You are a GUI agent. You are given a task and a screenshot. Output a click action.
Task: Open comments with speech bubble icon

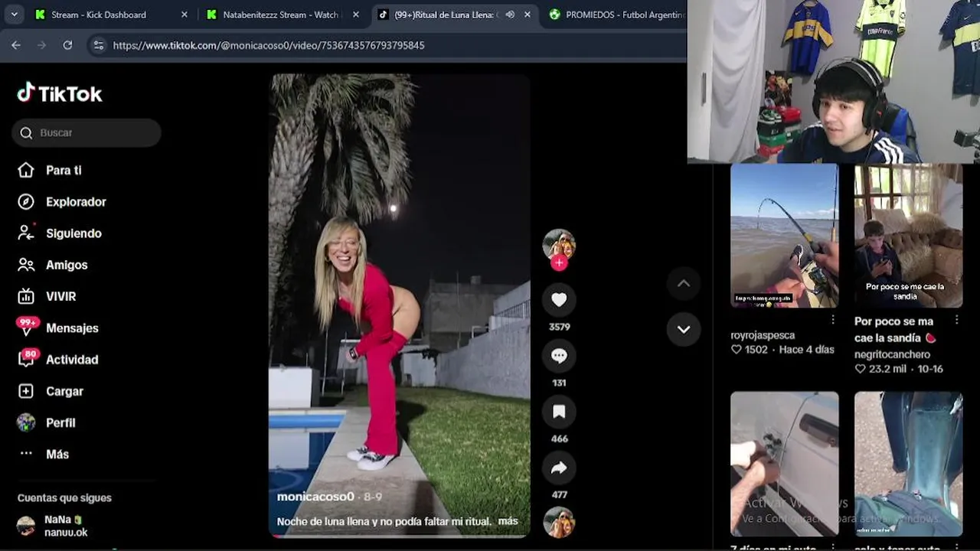(x=559, y=356)
